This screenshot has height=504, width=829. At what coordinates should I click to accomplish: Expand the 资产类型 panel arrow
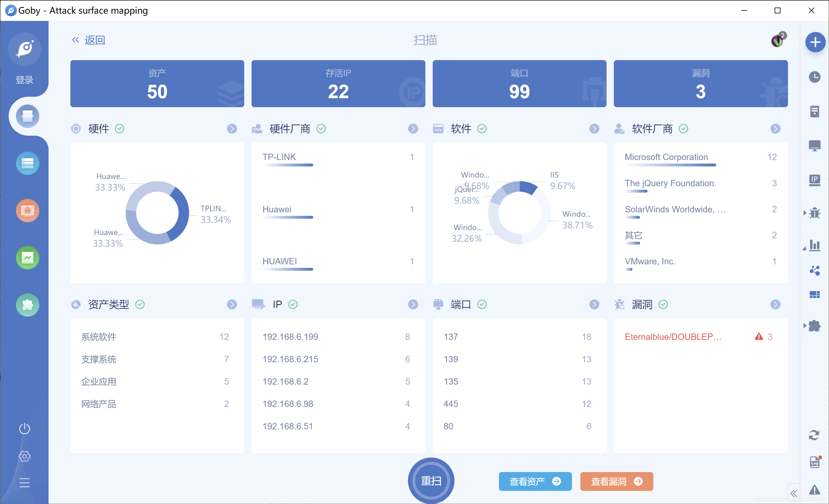232,304
